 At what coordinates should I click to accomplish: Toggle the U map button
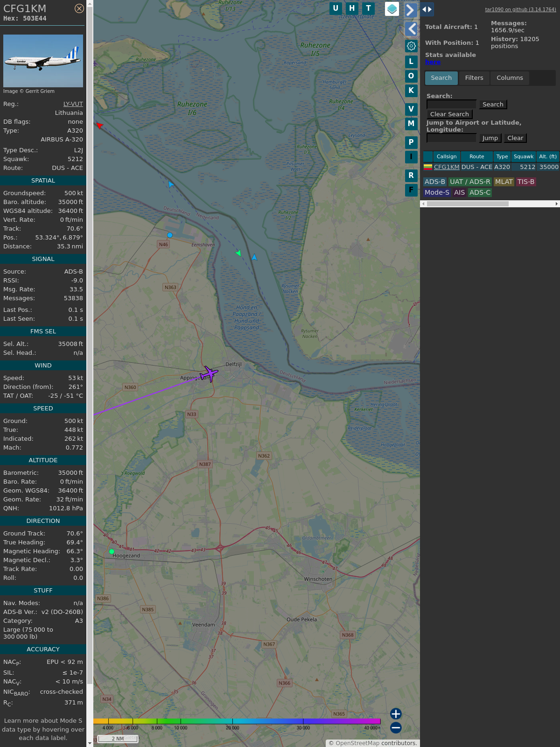click(336, 8)
